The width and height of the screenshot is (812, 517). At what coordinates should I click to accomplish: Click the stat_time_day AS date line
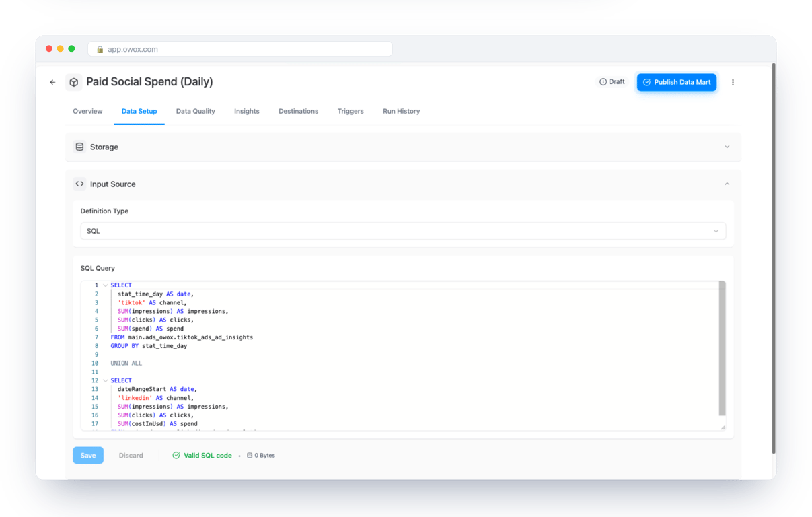tap(155, 294)
